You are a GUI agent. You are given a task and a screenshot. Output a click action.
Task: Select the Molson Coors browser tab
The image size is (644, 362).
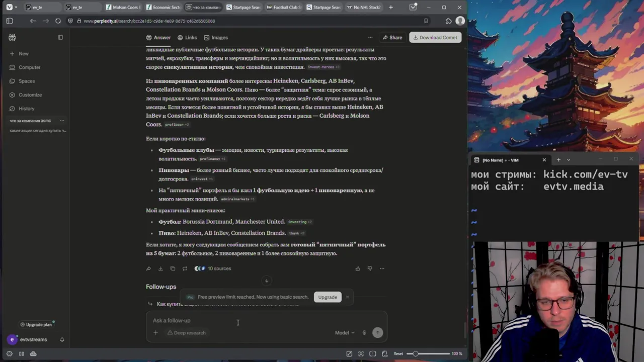coord(123,7)
